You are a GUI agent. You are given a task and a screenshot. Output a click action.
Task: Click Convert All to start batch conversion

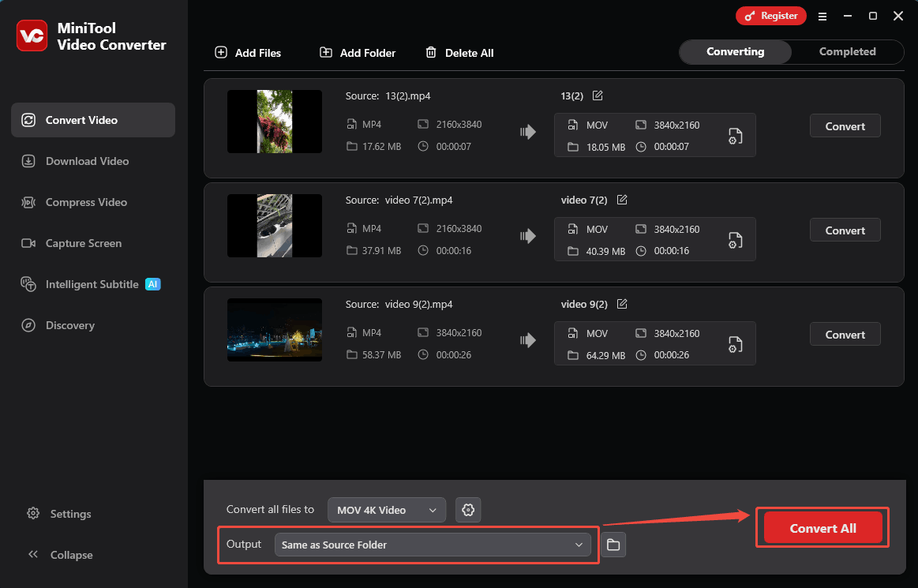(x=822, y=527)
